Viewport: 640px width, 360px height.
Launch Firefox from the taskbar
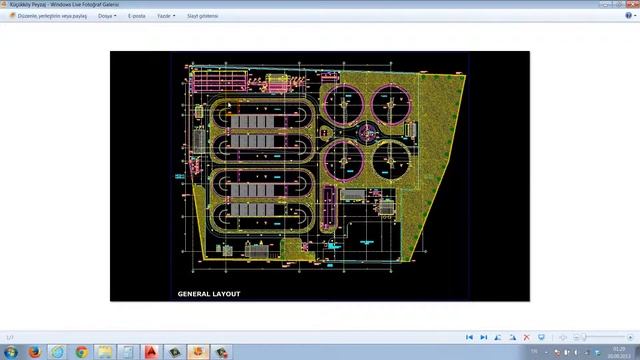(35, 352)
